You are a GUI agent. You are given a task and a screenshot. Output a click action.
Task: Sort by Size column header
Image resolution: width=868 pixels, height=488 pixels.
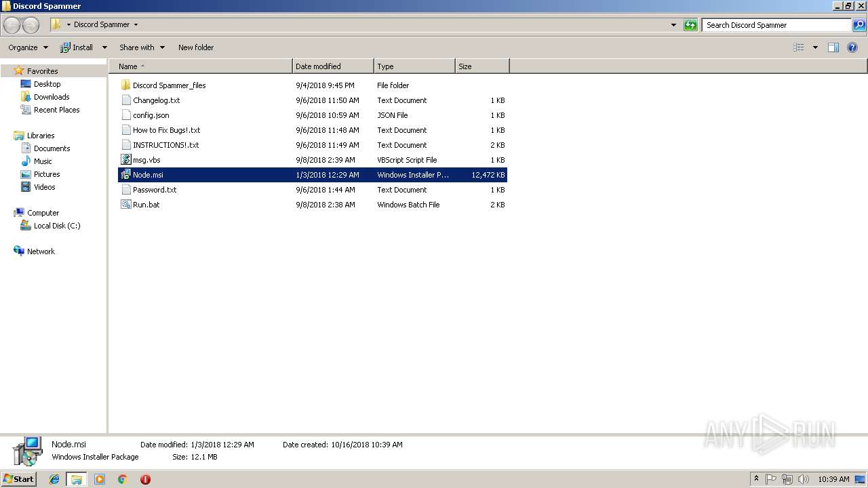482,66
